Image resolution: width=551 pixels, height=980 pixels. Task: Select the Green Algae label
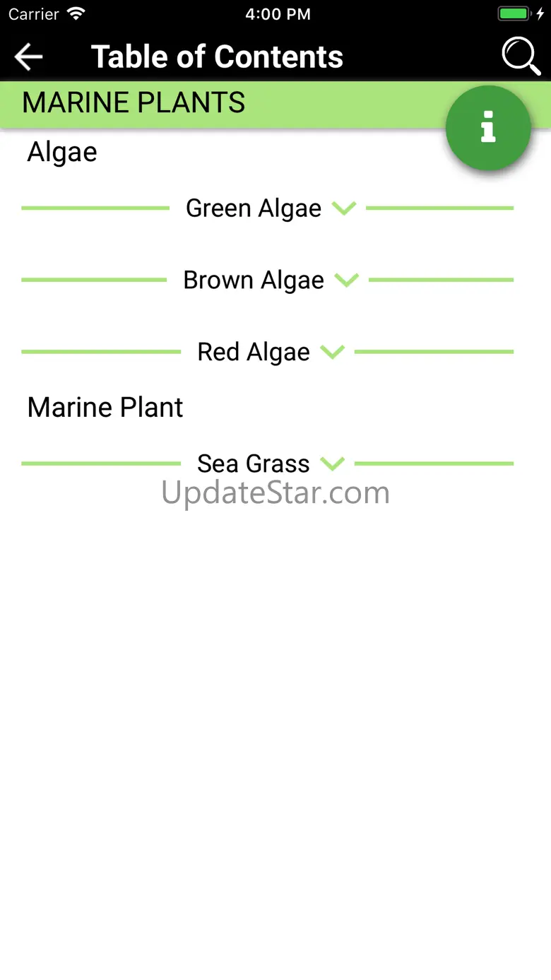pos(253,208)
